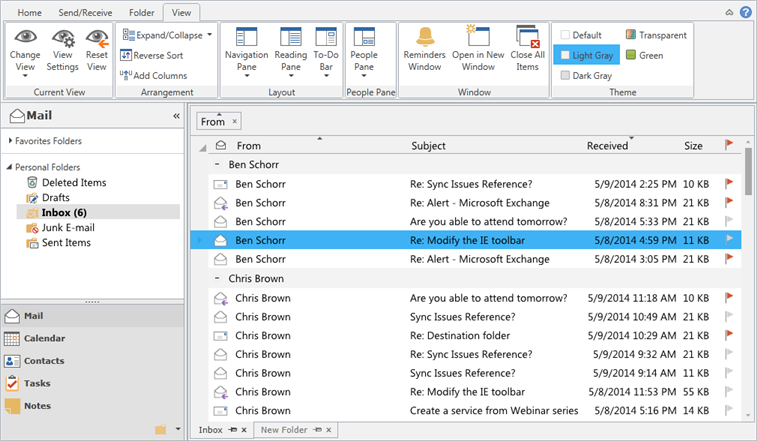Collapse the Ben Schorr group
This screenshot has height=441, width=757.
tap(218, 164)
